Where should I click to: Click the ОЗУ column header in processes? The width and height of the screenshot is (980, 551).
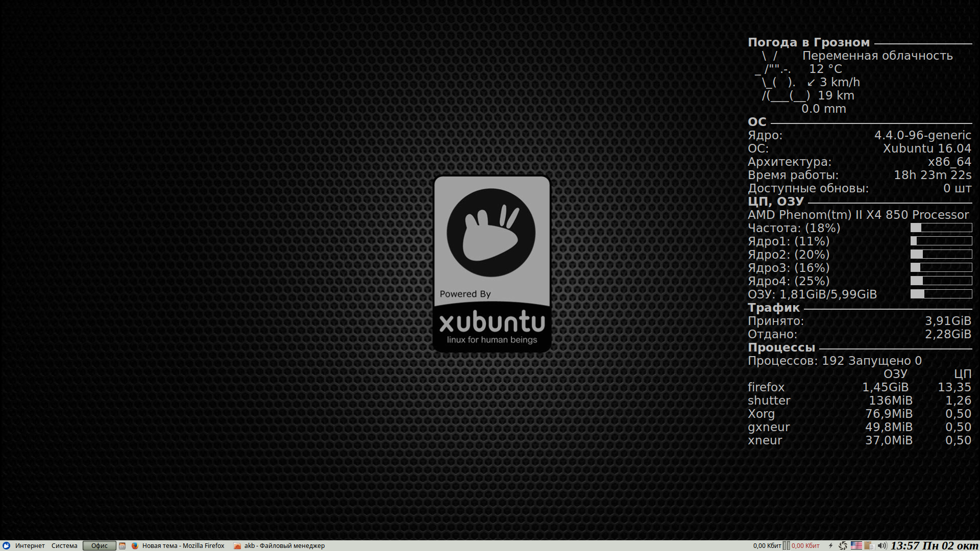895,374
